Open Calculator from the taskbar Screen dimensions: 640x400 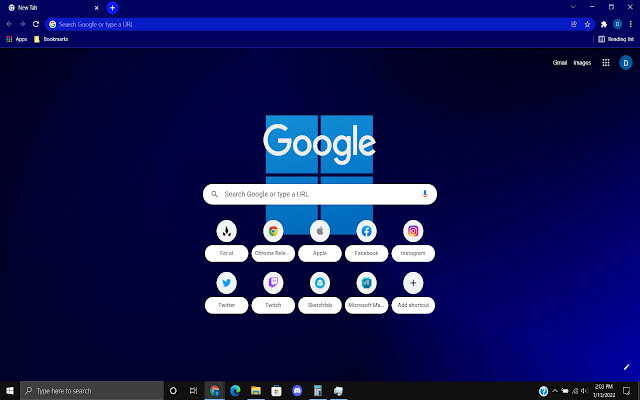pyautogui.click(x=318, y=391)
